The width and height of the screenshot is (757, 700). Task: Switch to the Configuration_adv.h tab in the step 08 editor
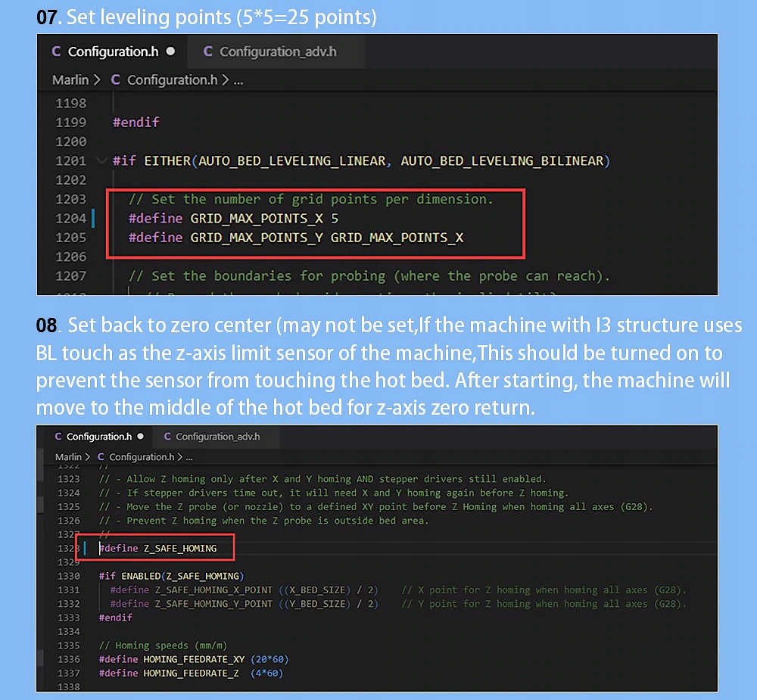pos(217,437)
